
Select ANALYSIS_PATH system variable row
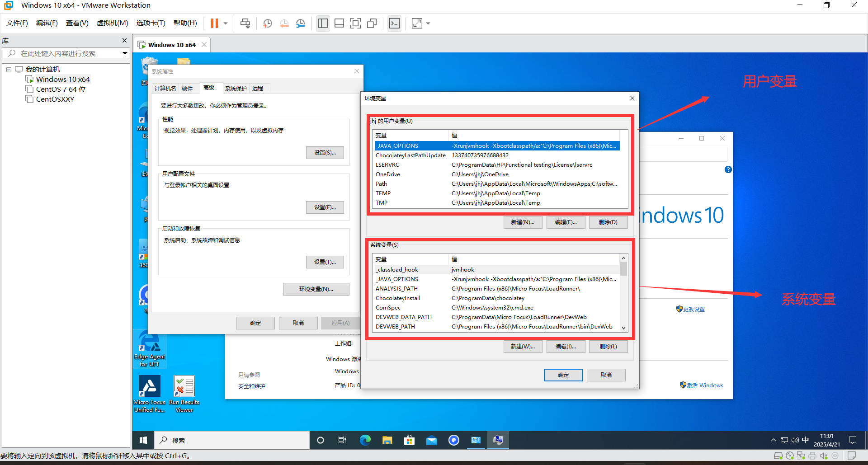coord(497,289)
